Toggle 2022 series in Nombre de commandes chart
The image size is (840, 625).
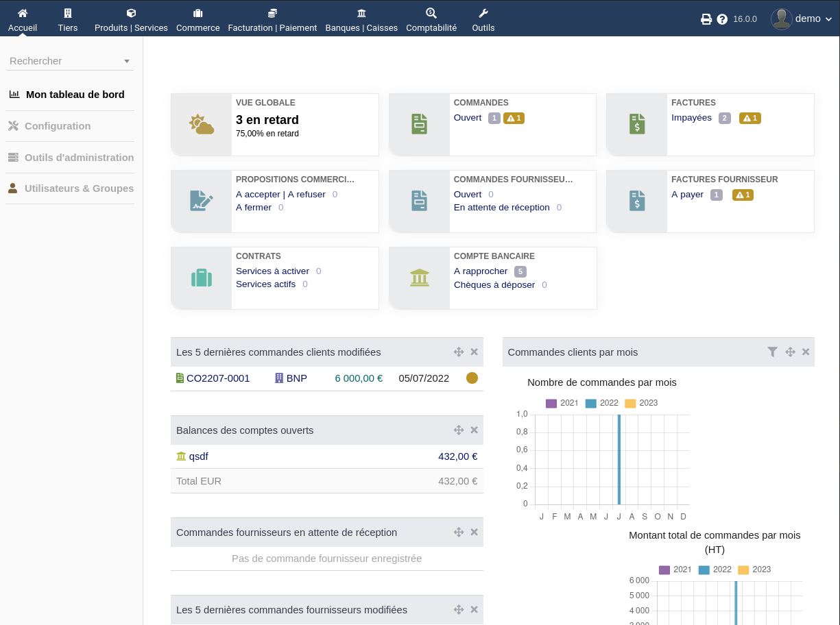[602, 403]
